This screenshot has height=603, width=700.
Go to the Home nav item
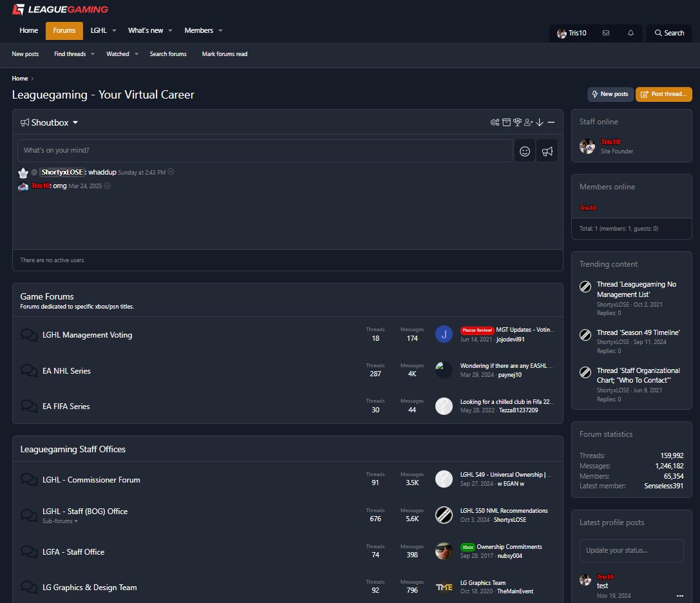(28, 31)
